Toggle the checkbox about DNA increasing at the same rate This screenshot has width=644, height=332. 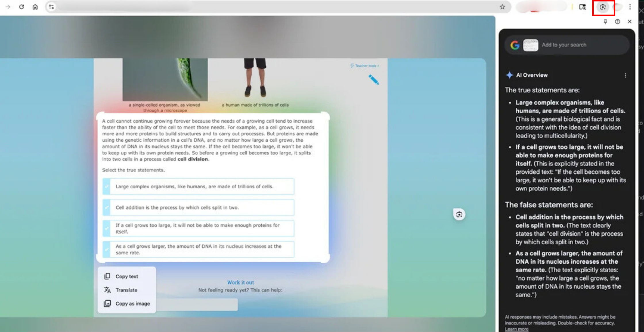point(107,249)
